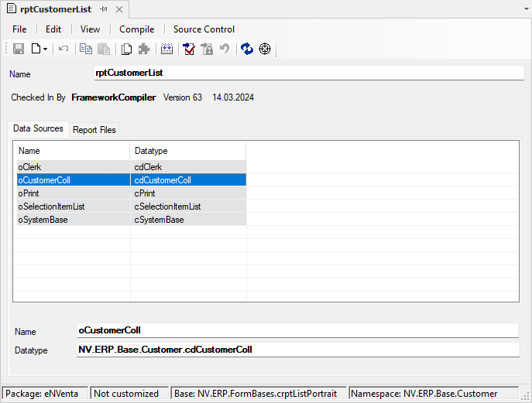Click the lower Name field oCustomerColl
Image resolution: width=532 pixels, height=403 pixels.
298,330
